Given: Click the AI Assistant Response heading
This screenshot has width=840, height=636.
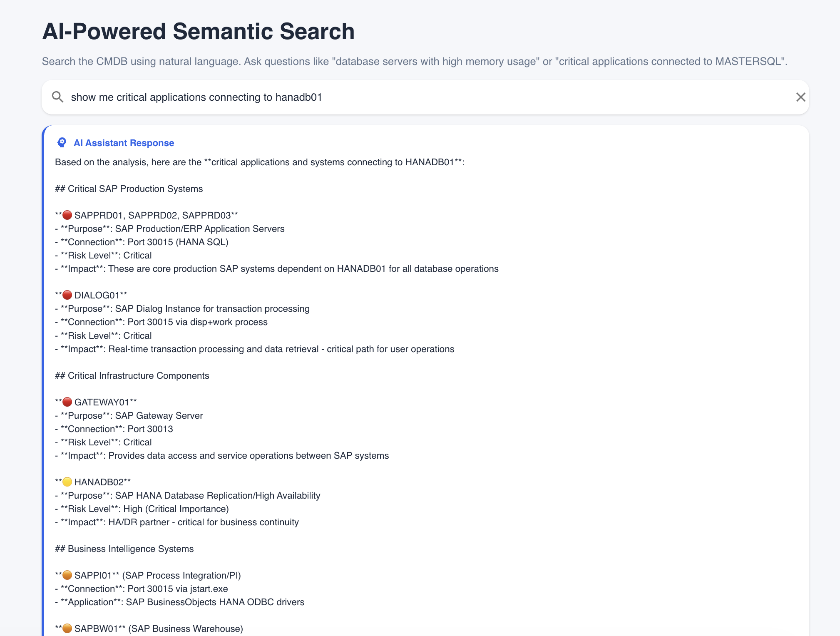Looking at the screenshot, I should [x=124, y=143].
